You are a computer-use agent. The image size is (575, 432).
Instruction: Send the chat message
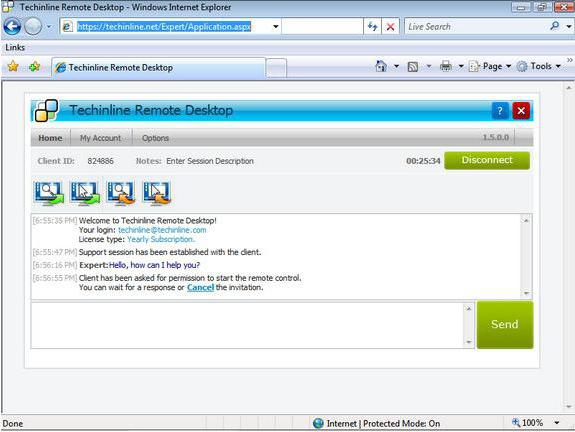coord(505,325)
